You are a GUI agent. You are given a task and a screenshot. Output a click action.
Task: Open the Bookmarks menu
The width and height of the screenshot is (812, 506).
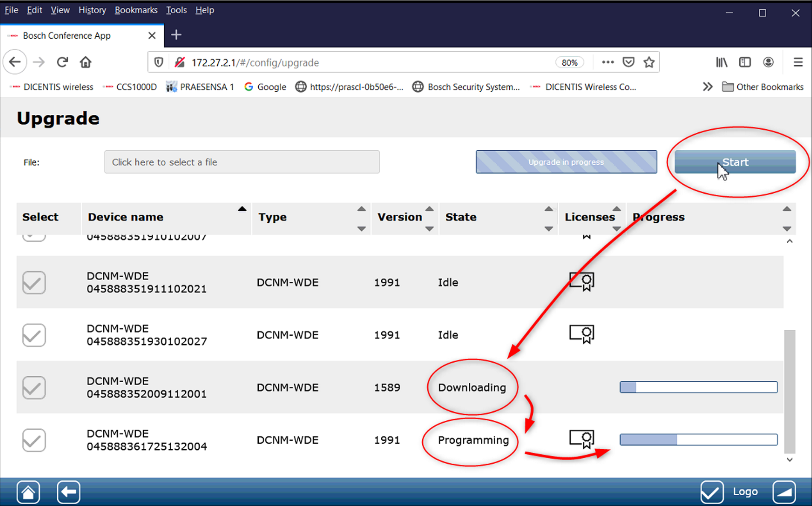[x=136, y=10]
